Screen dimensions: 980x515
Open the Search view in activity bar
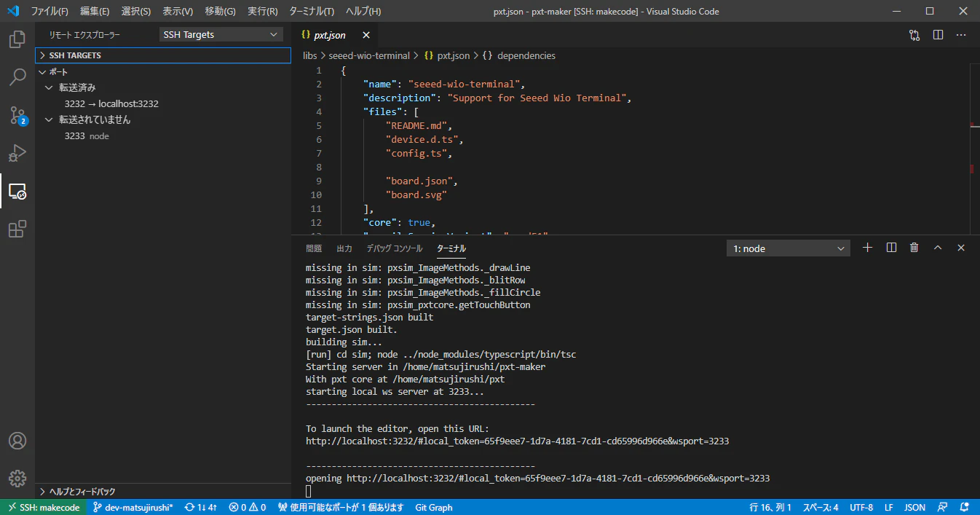[17, 77]
